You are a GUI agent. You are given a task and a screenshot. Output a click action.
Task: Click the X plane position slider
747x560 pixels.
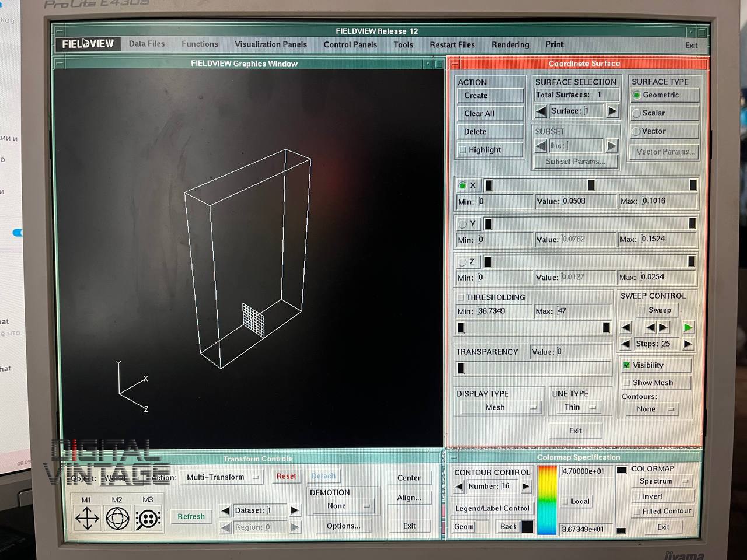(591, 185)
